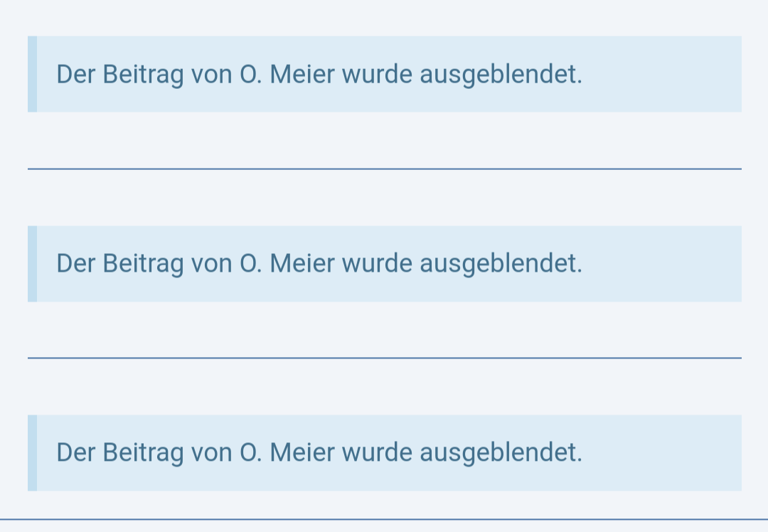
Task: Click the word 'Der' in the last notice
Action: (x=76, y=452)
